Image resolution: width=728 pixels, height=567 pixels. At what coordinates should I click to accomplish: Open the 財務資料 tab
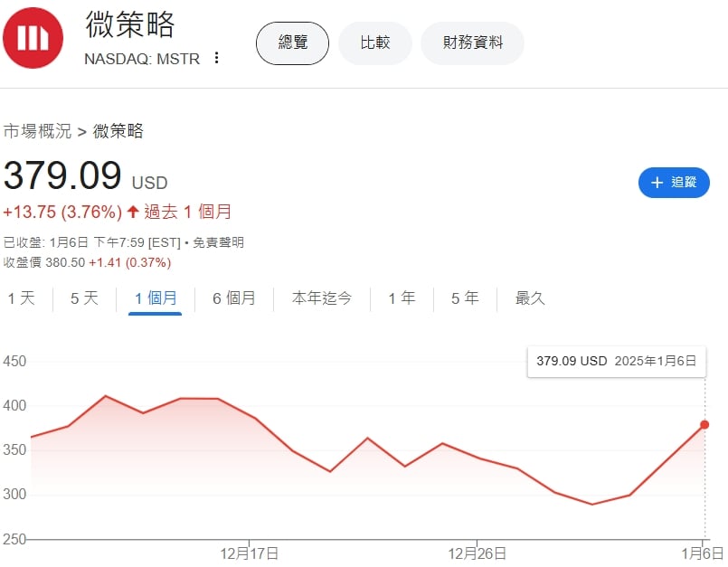[473, 43]
